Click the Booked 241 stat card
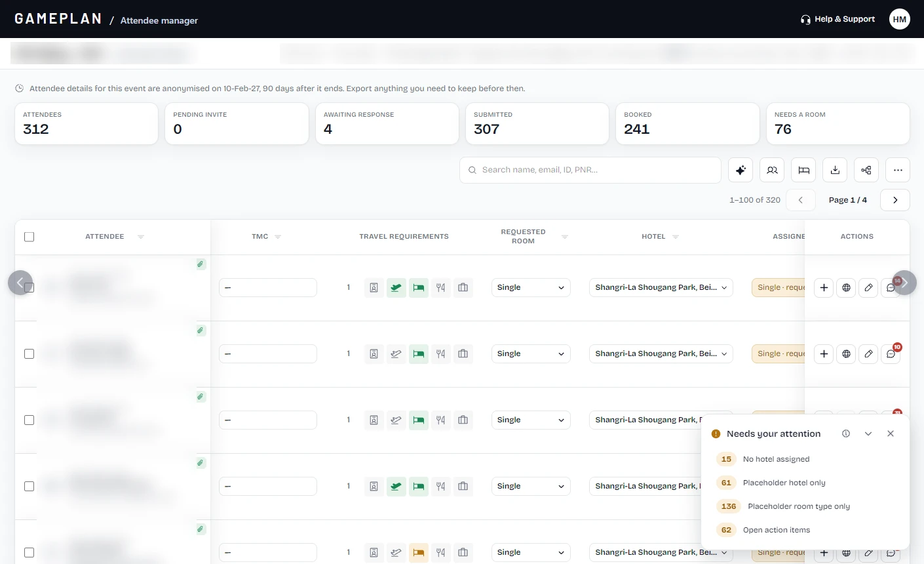This screenshot has height=564, width=924. click(687, 123)
